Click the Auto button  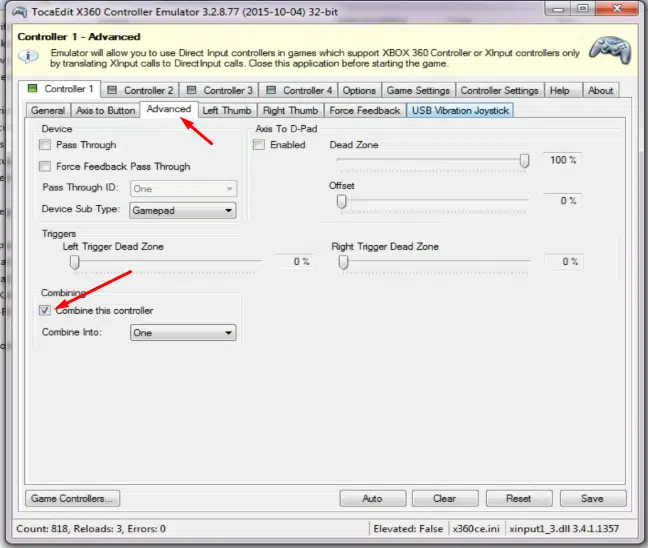[x=372, y=498]
